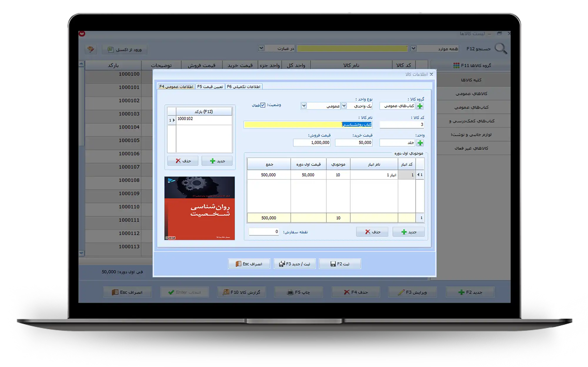Click the قیمت فروش column header in main list
Image resolution: width=588 pixels, height=367 pixels.
(x=201, y=65)
